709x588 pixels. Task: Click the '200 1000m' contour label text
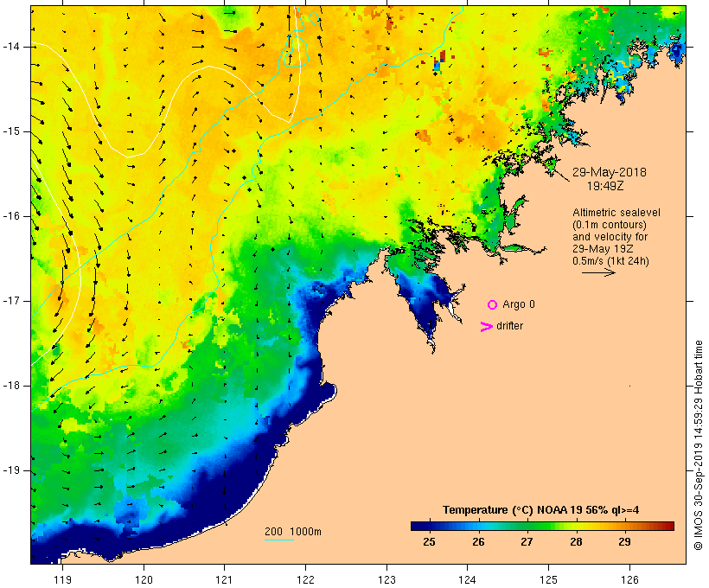click(x=293, y=532)
